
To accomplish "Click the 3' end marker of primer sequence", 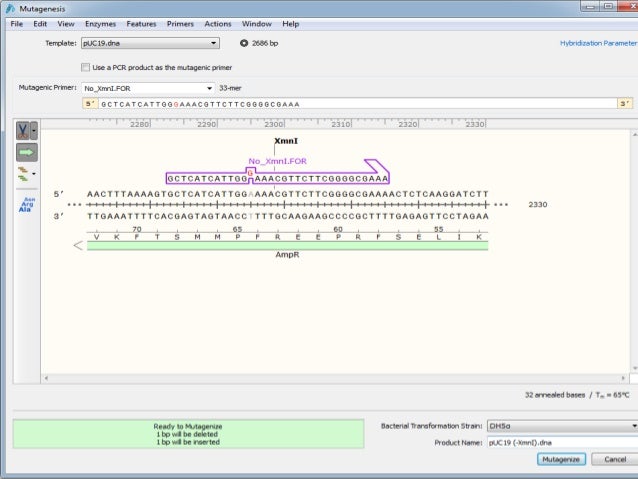I will [625, 104].
